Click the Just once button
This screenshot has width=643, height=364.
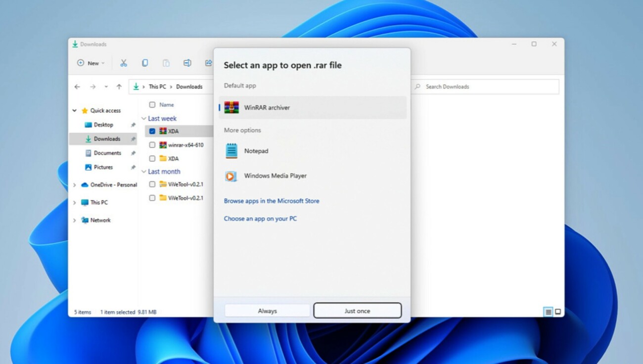coord(357,311)
